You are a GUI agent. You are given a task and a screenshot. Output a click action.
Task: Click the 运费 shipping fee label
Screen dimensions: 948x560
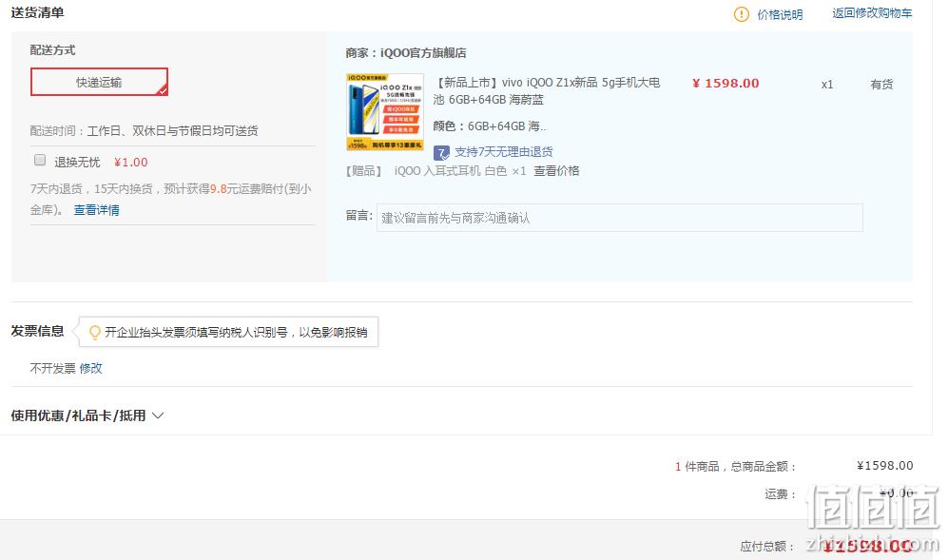(x=780, y=494)
